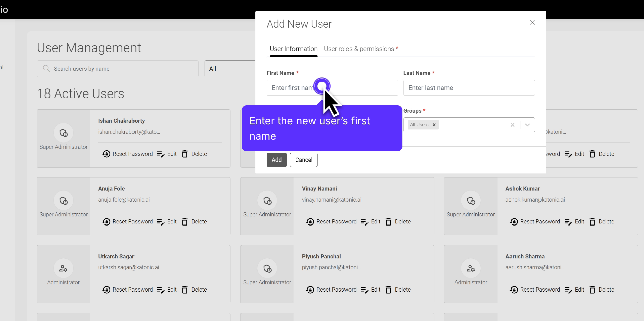This screenshot has height=321, width=644.
Task: Open the All filter dropdown
Action: click(x=230, y=69)
